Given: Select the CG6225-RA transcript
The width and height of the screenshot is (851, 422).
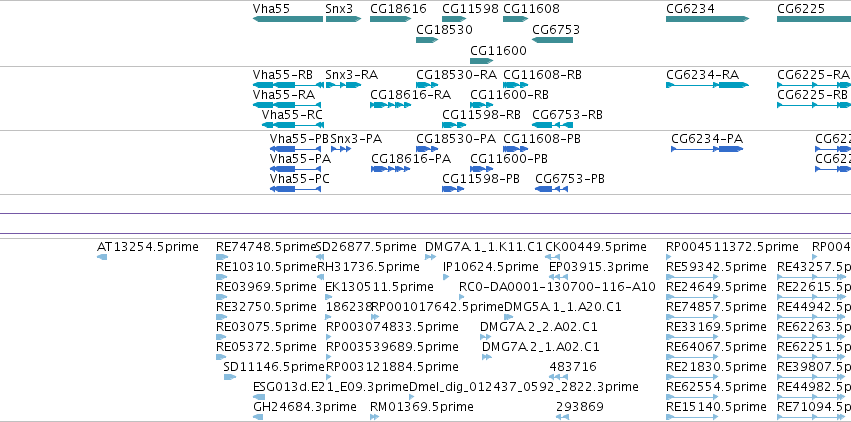Looking at the screenshot, I should pyautogui.click(x=814, y=85).
